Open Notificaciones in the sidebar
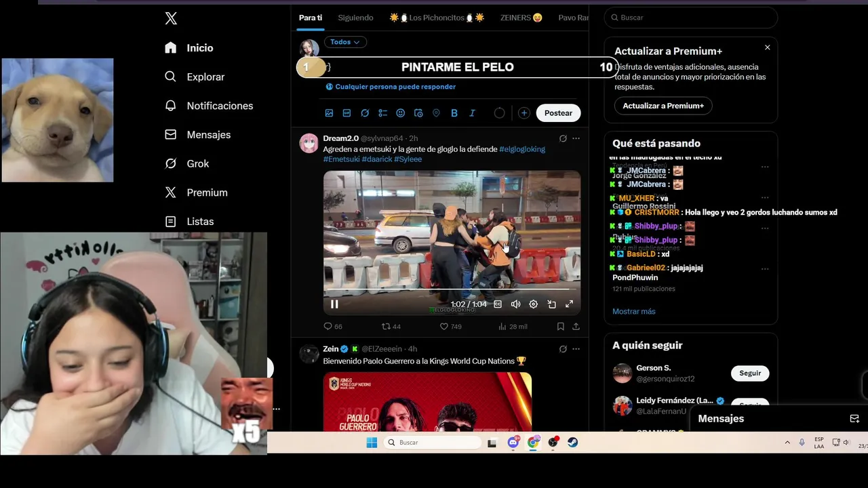The image size is (868, 488). point(209,106)
